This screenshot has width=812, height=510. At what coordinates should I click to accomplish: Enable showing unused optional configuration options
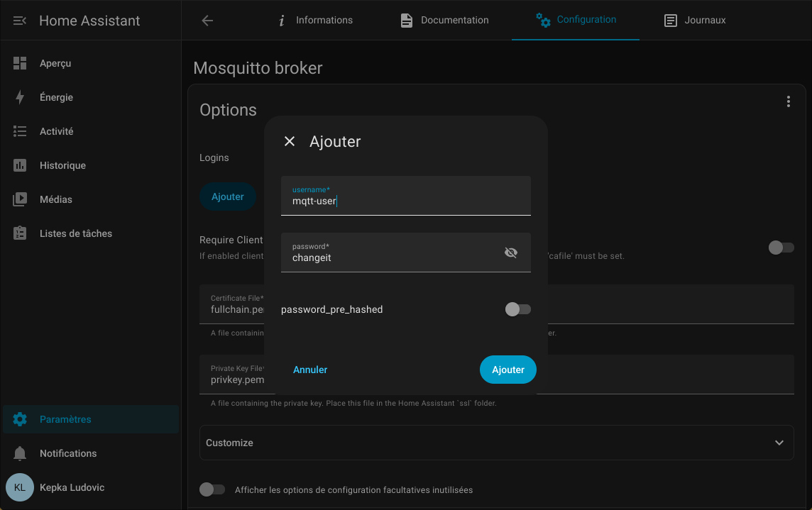point(212,489)
